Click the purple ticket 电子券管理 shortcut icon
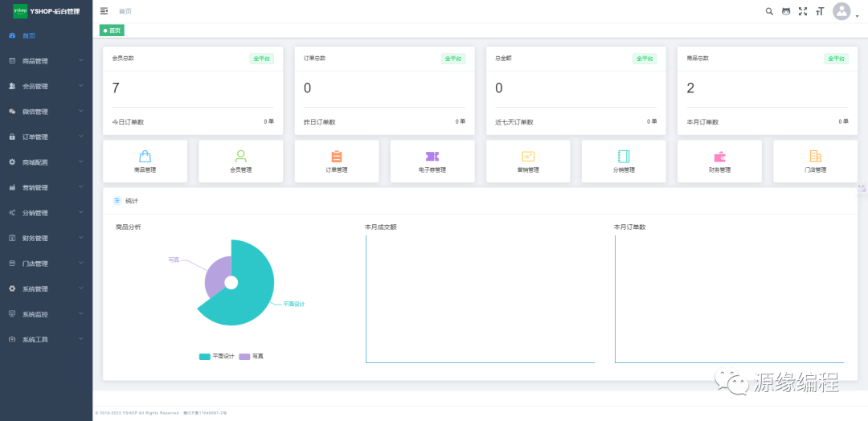The image size is (868, 421). (432, 157)
